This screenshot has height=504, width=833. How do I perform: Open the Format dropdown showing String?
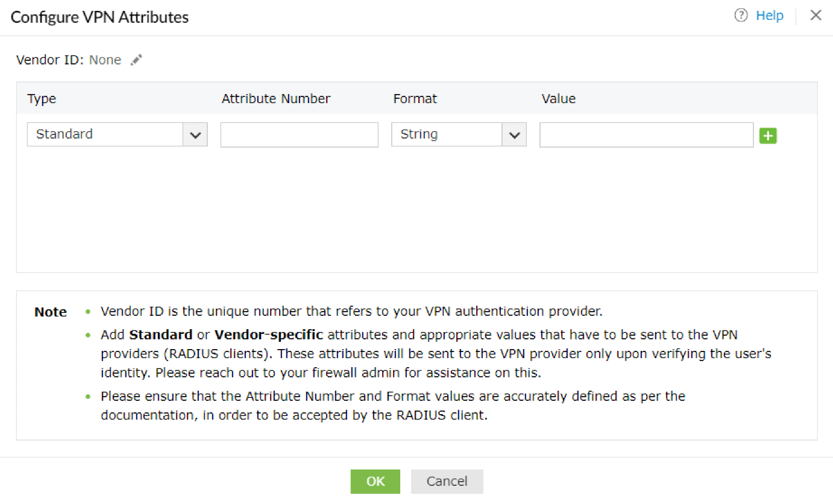click(447, 134)
